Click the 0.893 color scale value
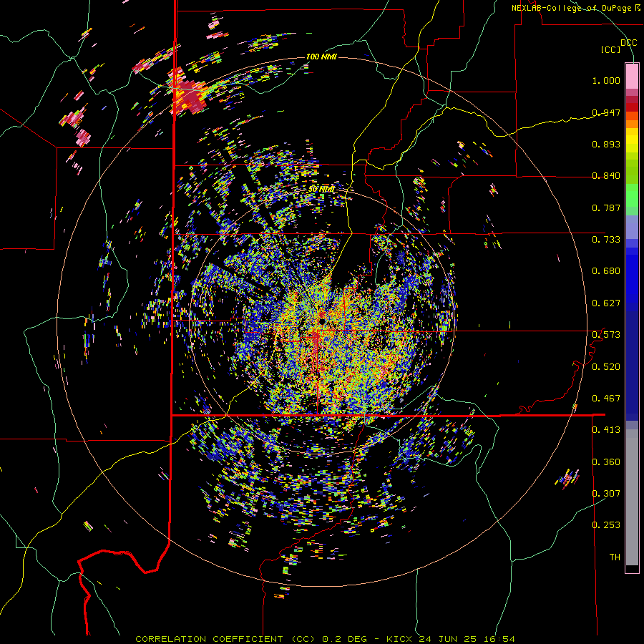The height and width of the screenshot is (644, 644). coord(606,144)
